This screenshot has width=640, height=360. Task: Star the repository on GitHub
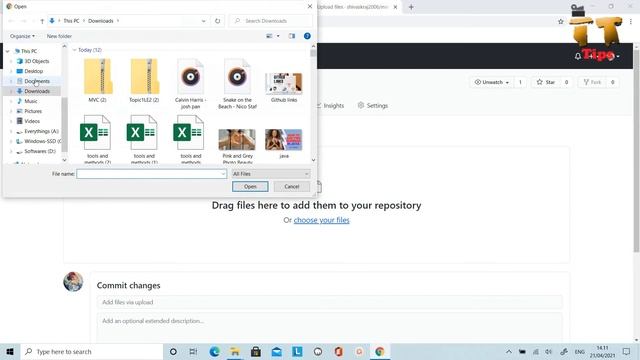tap(546, 82)
